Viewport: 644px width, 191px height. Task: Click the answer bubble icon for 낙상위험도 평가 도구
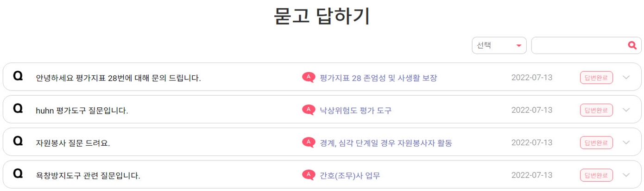[x=309, y=110]
